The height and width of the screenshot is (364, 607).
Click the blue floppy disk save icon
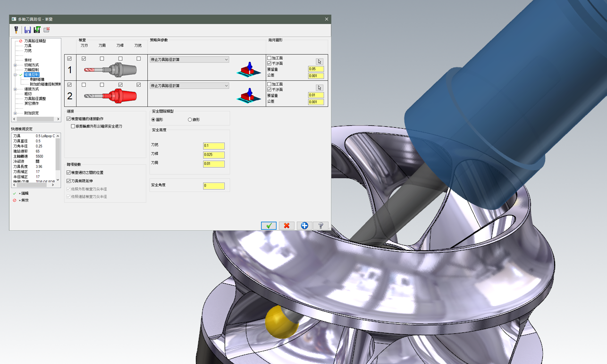(27, 30)
